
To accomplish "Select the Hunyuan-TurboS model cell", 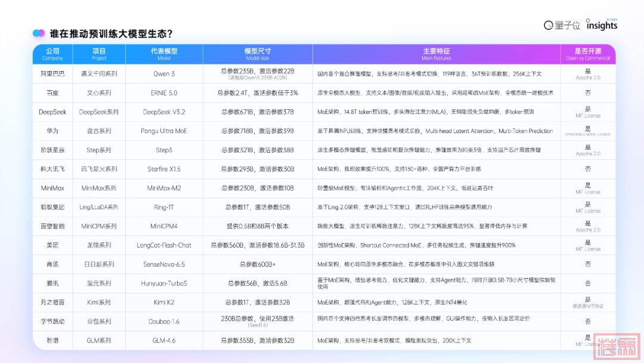I will [x=164, y=283].
